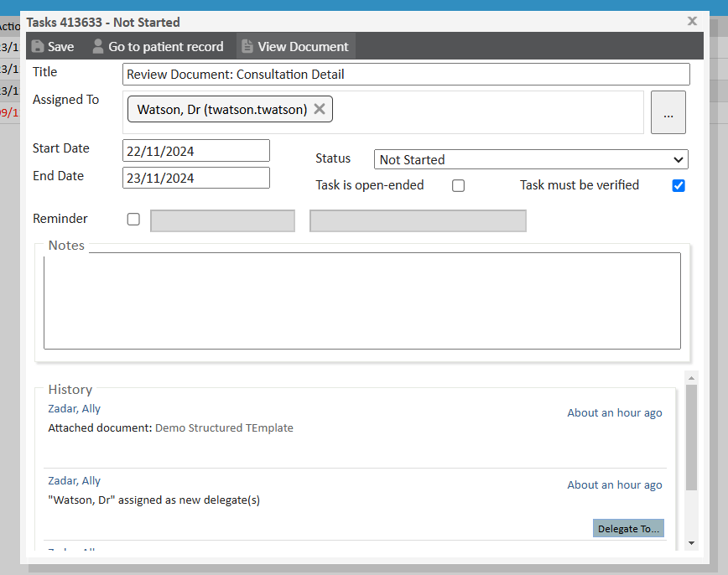Click the End Date field
Viewport: 728px width, 575px height.
(196, 178)
